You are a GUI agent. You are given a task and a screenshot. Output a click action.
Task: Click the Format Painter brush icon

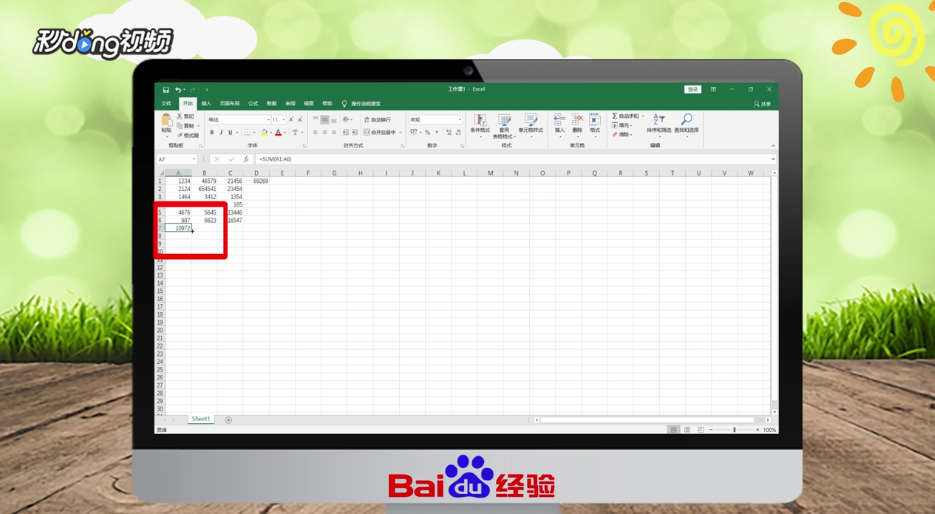[179, 135]
